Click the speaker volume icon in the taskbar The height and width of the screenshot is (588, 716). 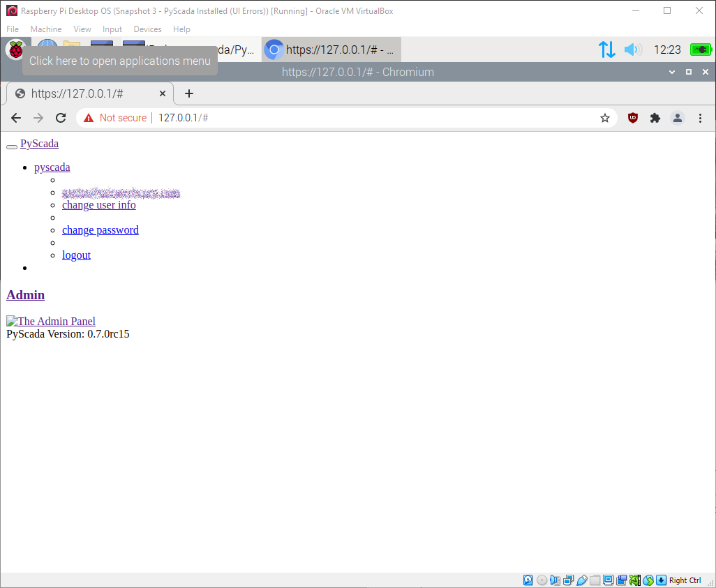pos(632,50)
